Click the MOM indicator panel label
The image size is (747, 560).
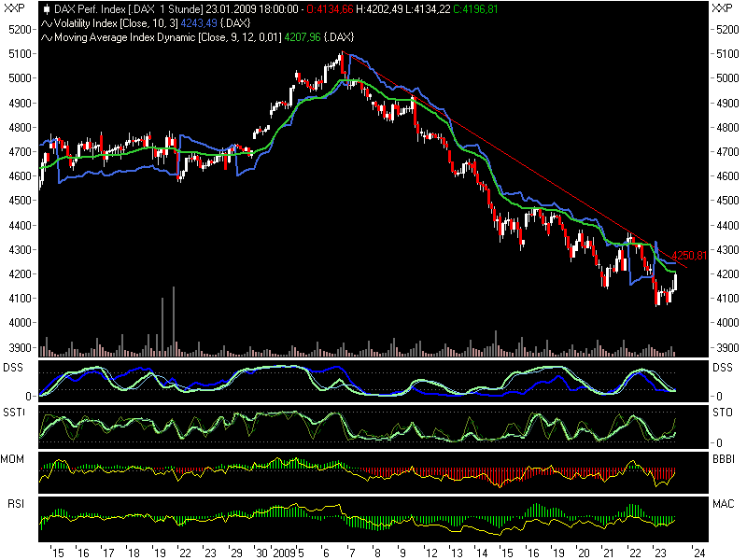click(x=14, y=459)
